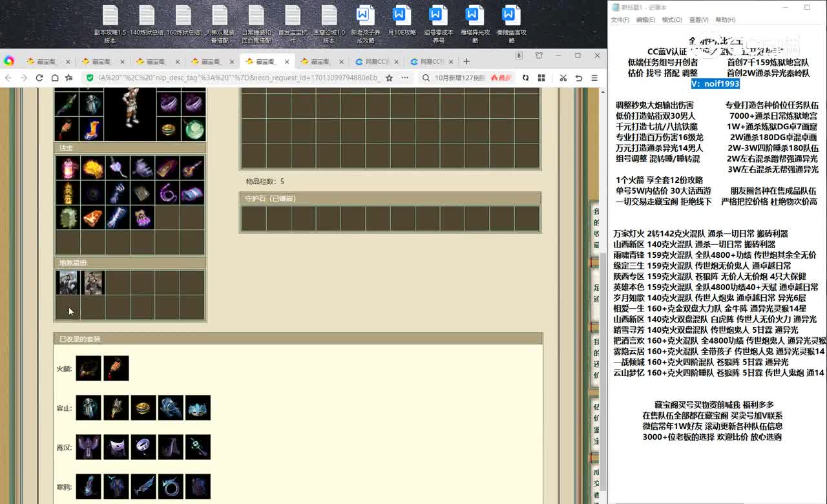
Task: Open desktop file 140炼狱总结
Action: pyautogui.click(x=147, y=21)
